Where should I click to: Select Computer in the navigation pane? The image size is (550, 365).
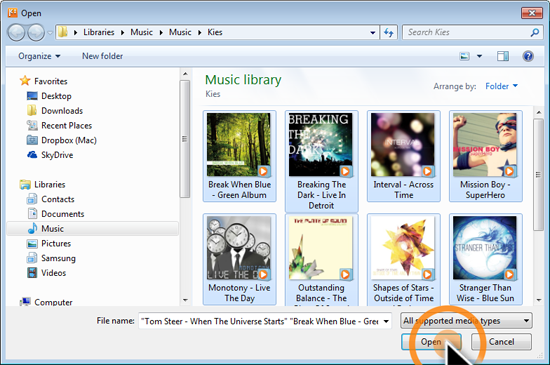(x=53, y=302)
